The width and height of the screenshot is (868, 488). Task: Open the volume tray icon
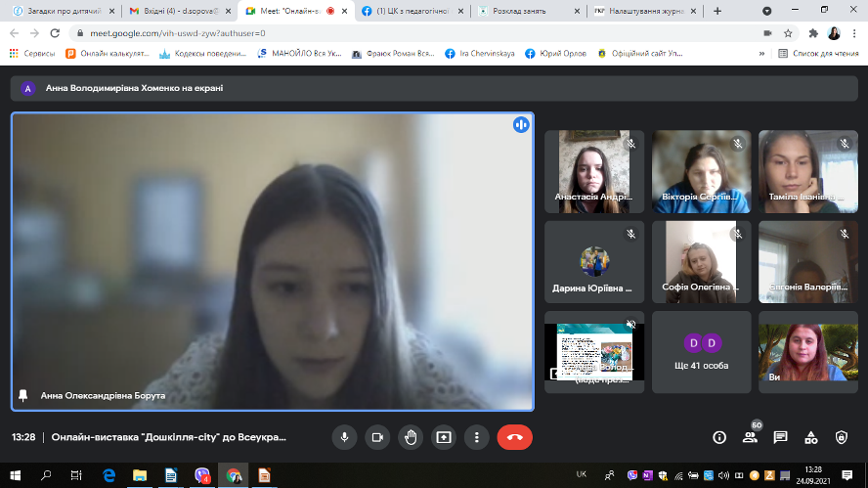coord(723,475)
